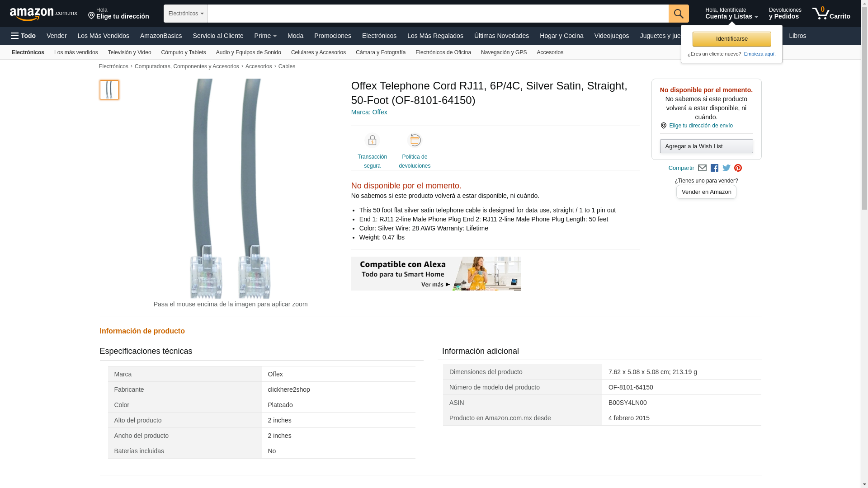Click Agregar a la Wish List button
This screenshot has height=488, width=868.
(x=706, y=146)
